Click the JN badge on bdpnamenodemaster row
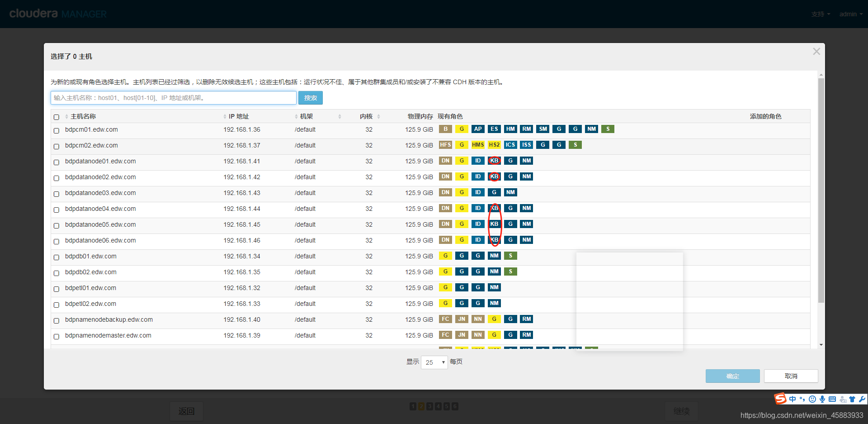Viewport: 868px width, 424px height. (462, 335)
